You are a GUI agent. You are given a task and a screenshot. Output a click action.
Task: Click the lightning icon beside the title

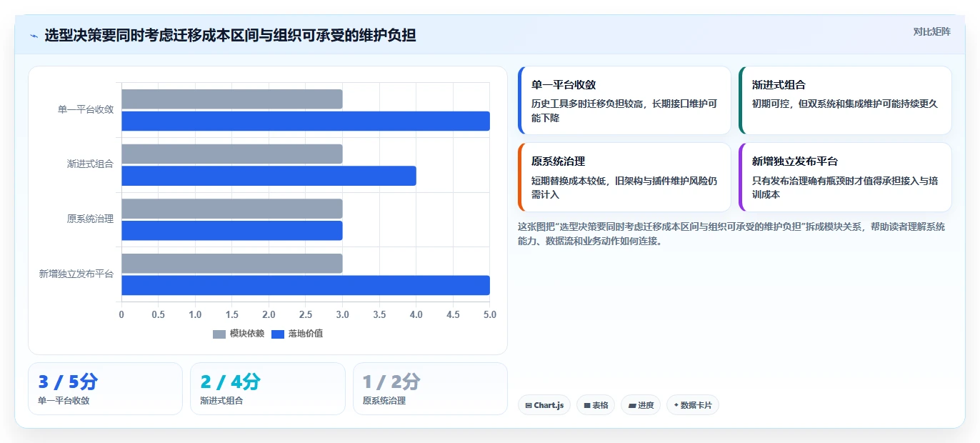(34, 36)
